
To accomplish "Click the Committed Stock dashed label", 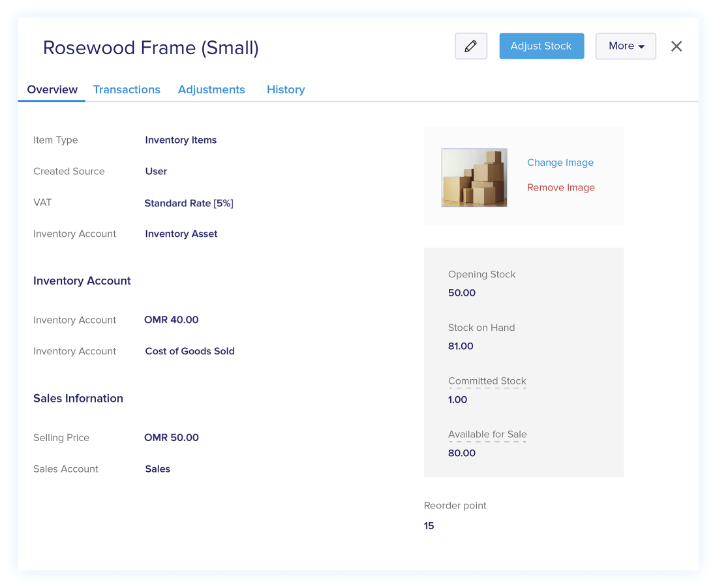I will pos(487,381).
